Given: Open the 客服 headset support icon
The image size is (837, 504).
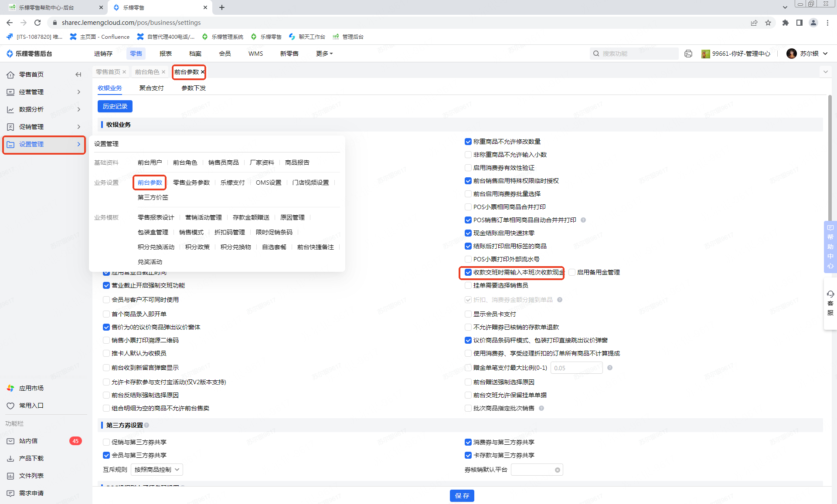Looking at the screenshot, I should (830, 294).
